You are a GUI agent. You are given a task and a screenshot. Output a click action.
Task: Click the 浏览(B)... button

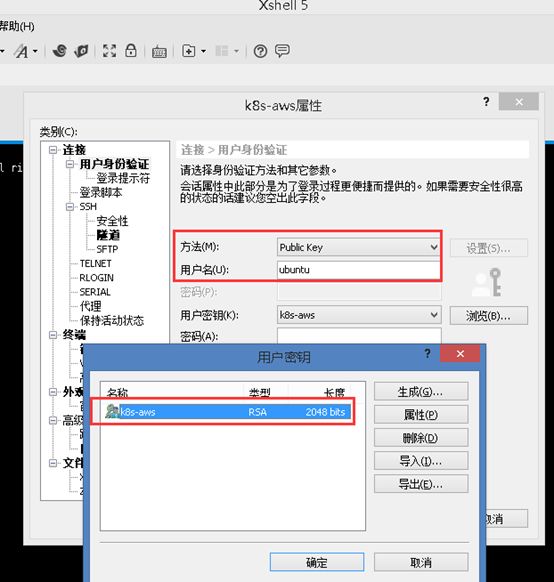[x=489, y=316]
